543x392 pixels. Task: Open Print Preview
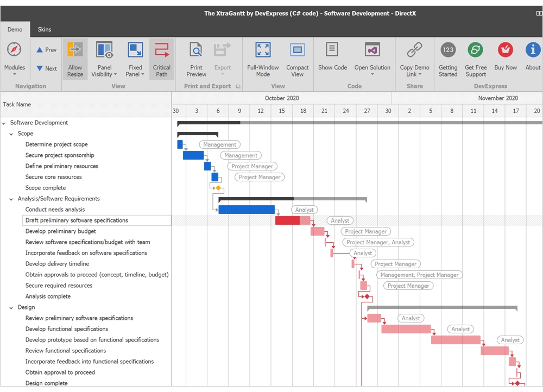(x=196, y=57)
